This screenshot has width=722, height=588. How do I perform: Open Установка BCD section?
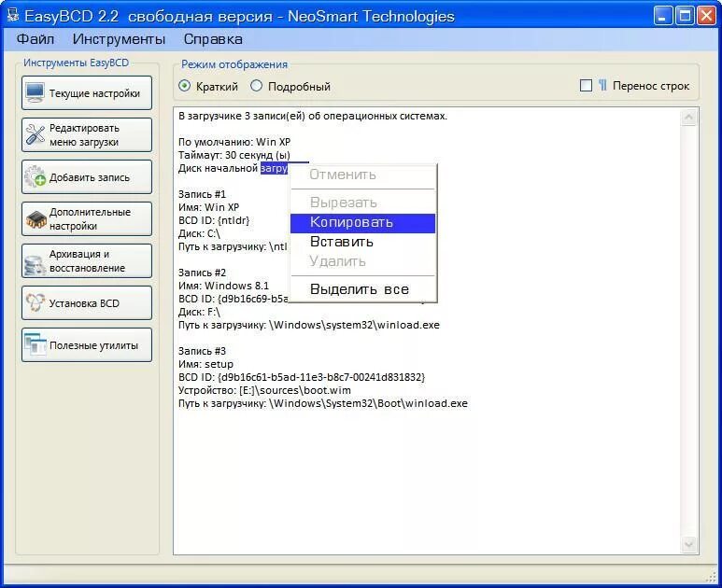coord(87,303)
